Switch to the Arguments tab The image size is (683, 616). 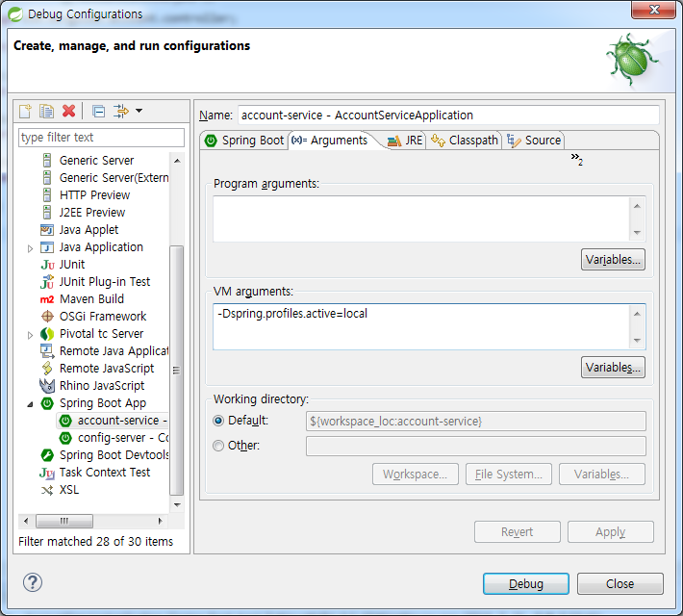[330, 141]
